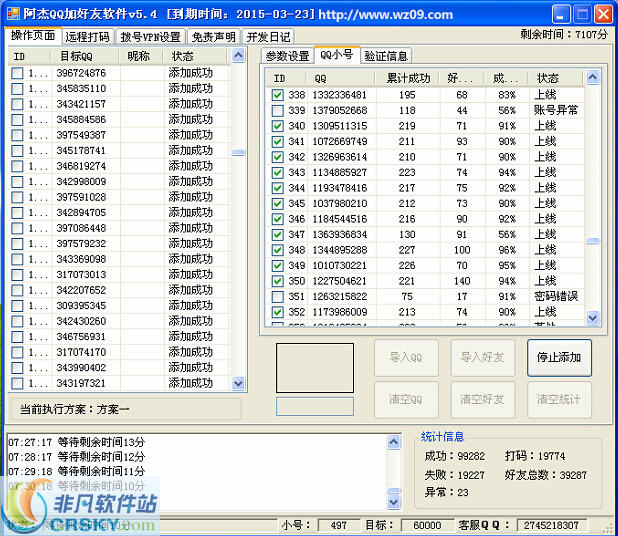Sort by 目标QQ column header
Image resolution: width=618 pixels, height=536 pixels.
click(x=85, y=56)
